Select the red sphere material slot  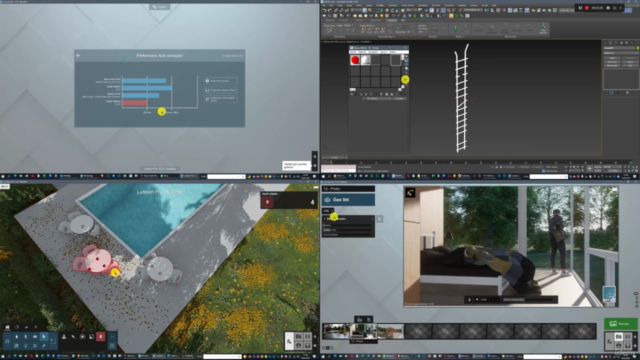coord(355,60)
